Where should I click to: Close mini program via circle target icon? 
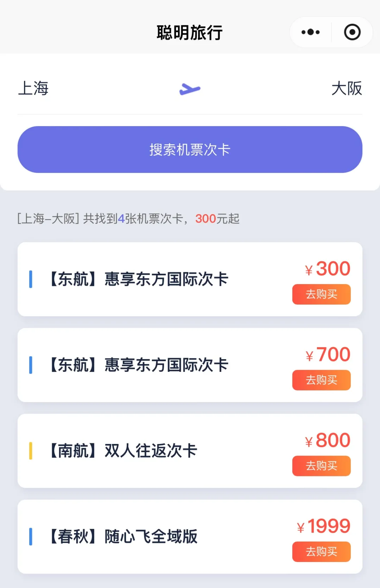pyautogui.click(x=352, y=32)
